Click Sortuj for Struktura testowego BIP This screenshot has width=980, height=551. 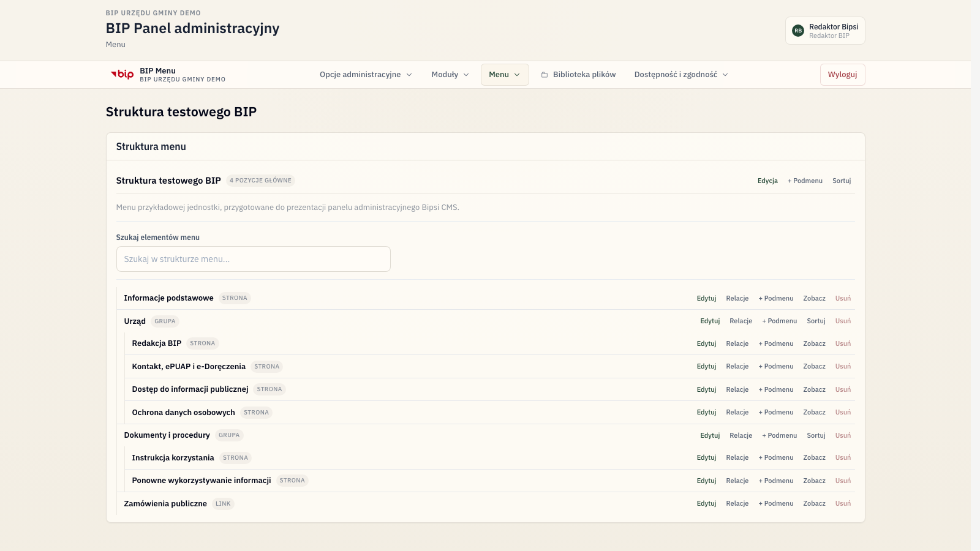click(842, 181)
